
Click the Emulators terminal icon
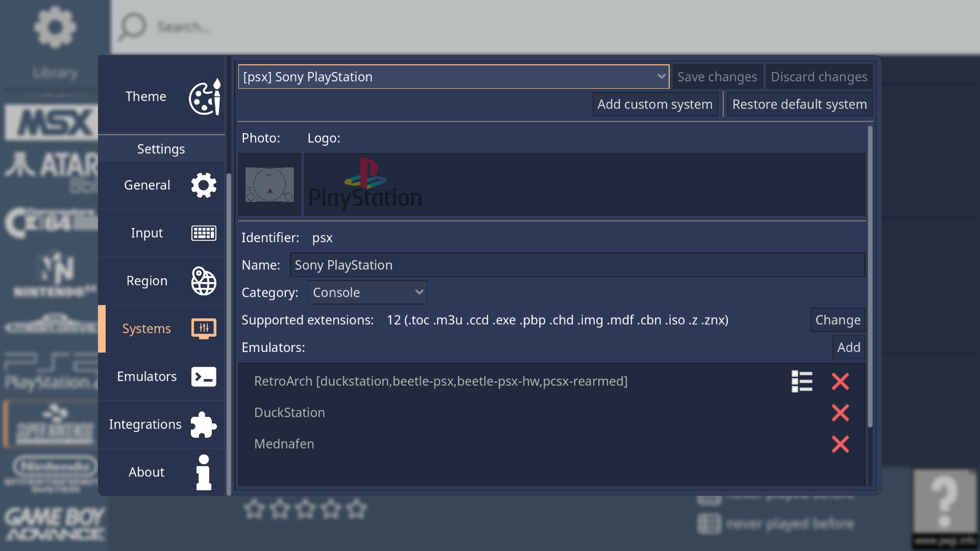tap(204, 377)
